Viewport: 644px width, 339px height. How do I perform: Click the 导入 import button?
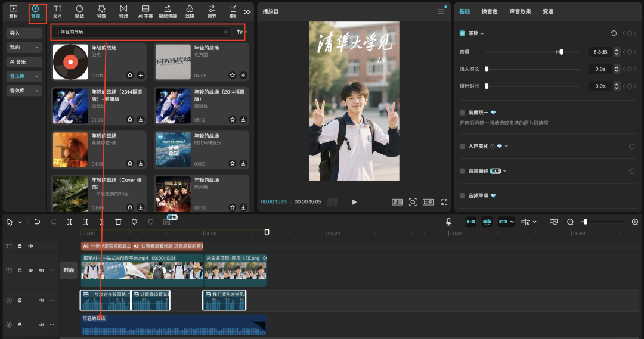point(24,33)
